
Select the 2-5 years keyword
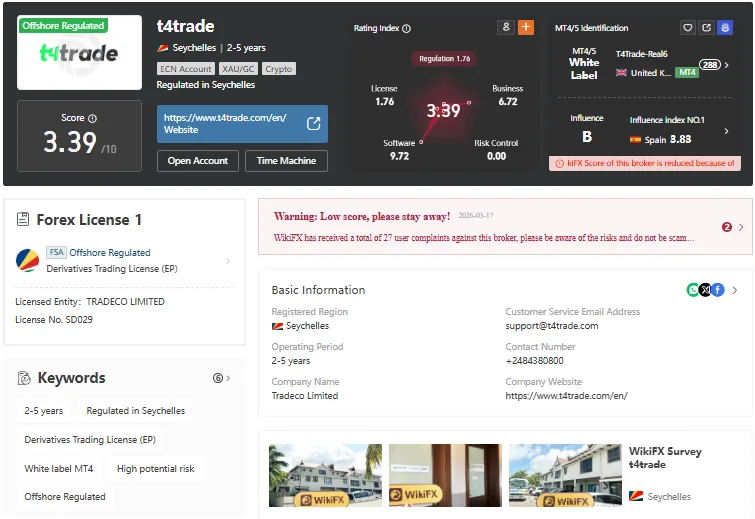[x=44, y=411]
